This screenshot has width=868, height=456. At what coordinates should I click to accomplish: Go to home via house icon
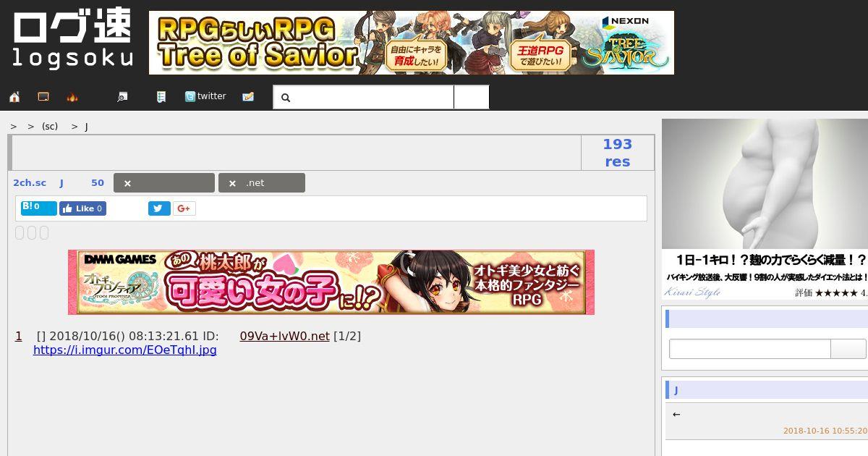click(14, 96)
